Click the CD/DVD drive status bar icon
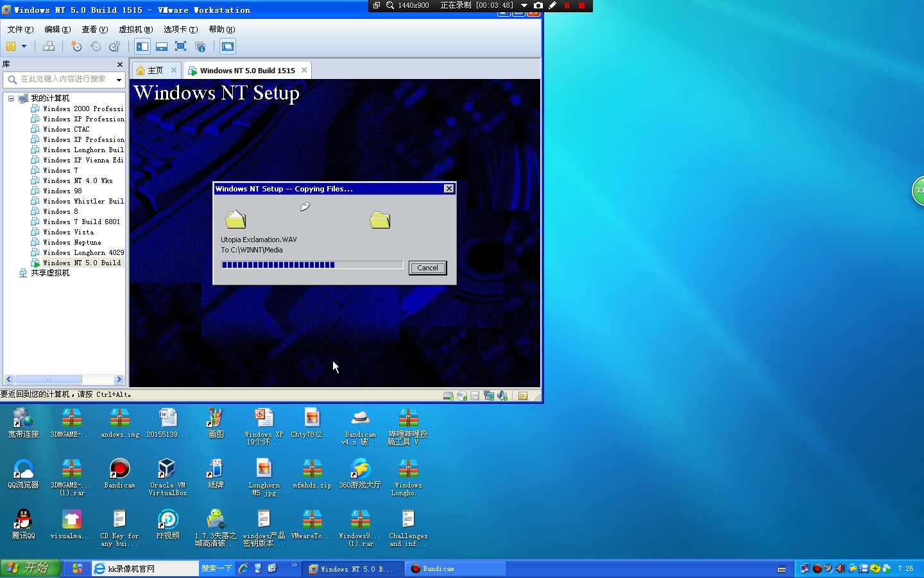Viewport: 924px width, 578px height. [462, 396]
